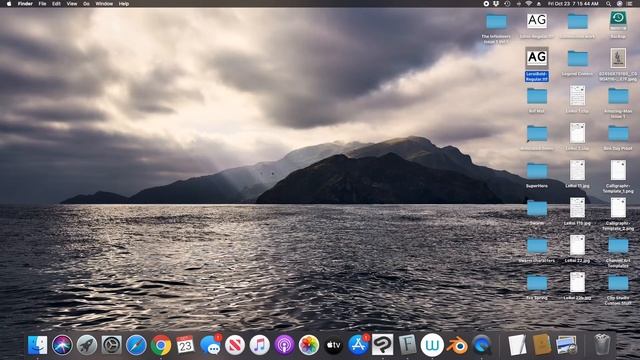Screen dimensions: 640x360
Task: Open the Apple menu
Action: click(9, 4)
